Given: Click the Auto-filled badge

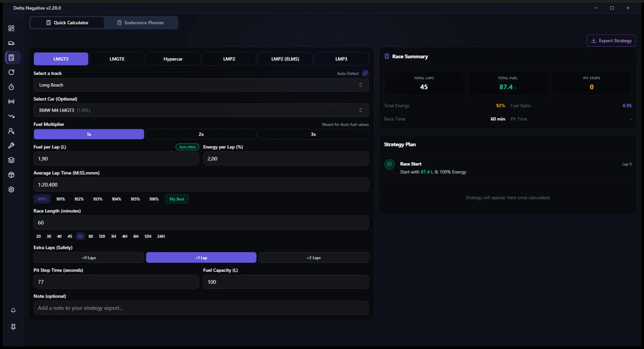Looking at the screenshot, I should (187, 147).
